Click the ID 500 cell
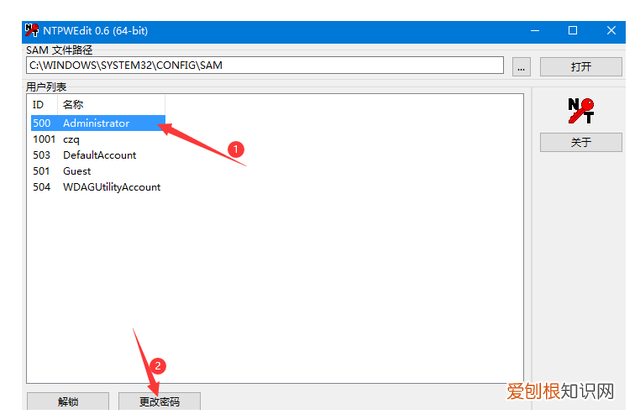This screenshot has height=410, width=640. pos(42,123)
